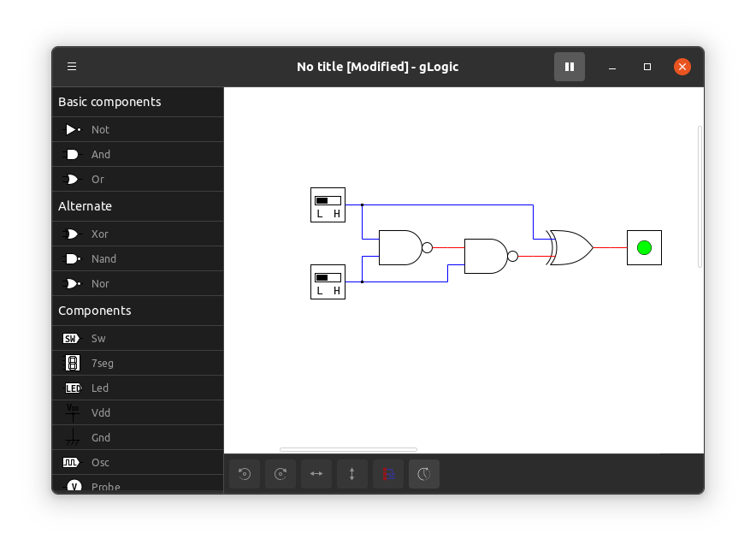Image resolution: width=756 pixels, height=551 pixels.
Task: Select the 7seg display component
Action: [x=138, y=364]
